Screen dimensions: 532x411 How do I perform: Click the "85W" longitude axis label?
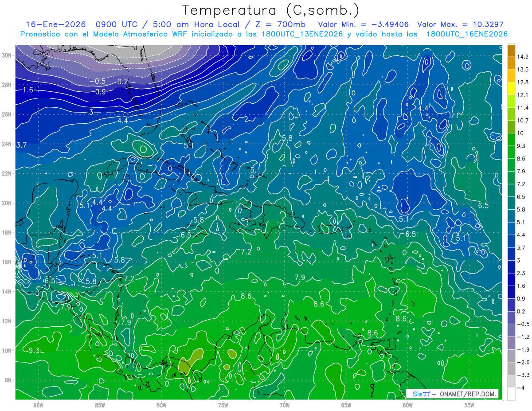pyautogui.click(x=100, y=405)
